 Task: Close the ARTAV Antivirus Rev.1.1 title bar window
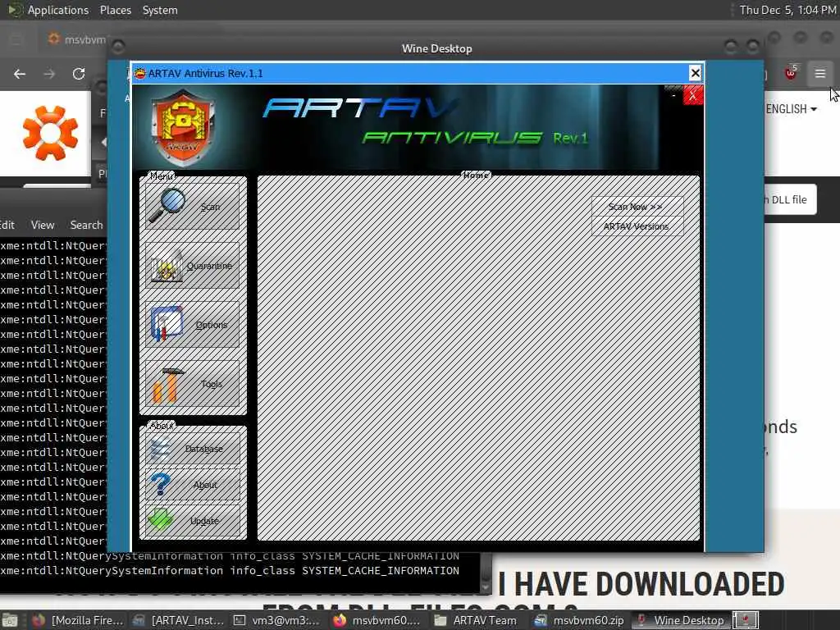[695, 73]
